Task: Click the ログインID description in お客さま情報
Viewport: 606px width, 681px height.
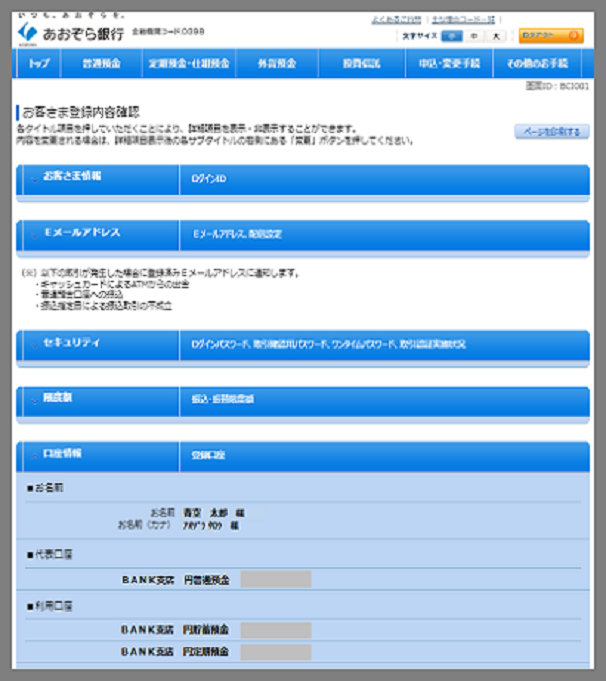Action: pyautogui.click(x=209, y=179)
